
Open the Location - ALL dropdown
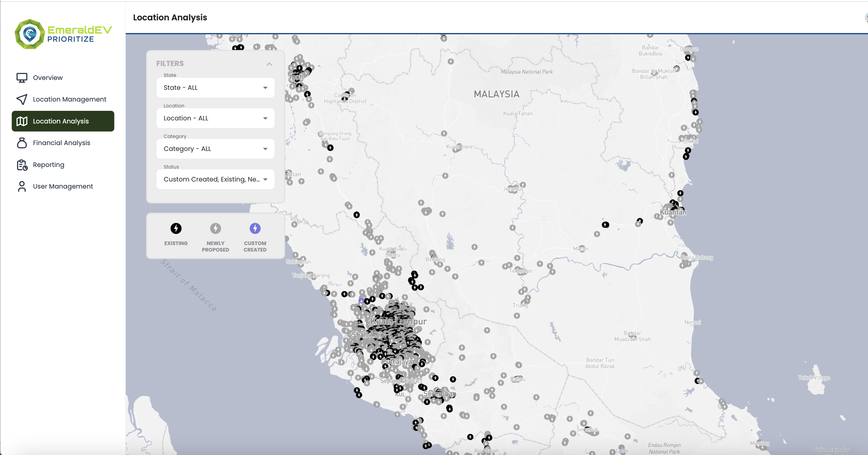point(215,118)
